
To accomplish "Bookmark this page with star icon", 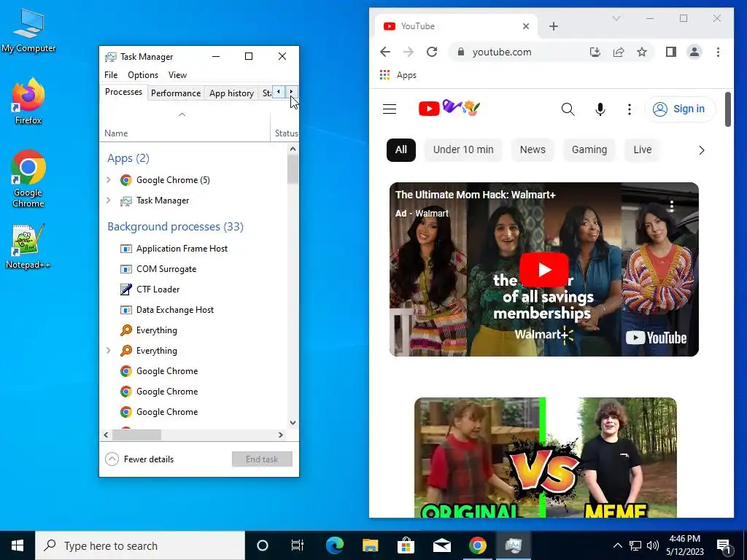I will [x=642, y=52].
